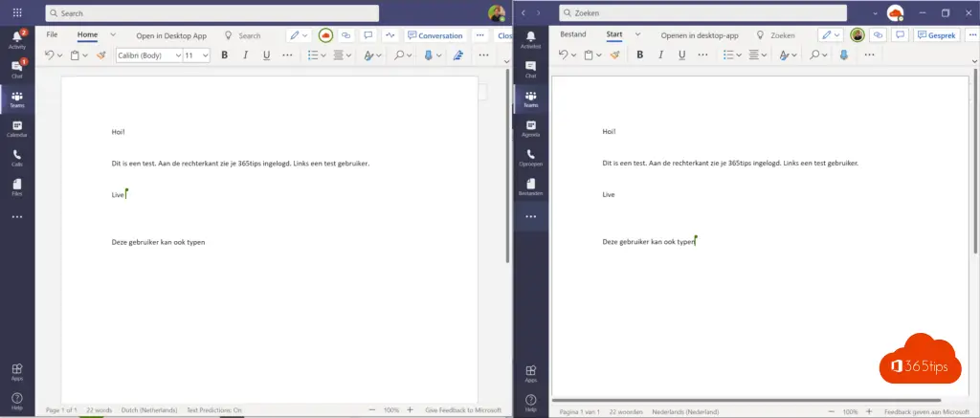This screenshot has width=980, height=418.
Task: Click Open in Desktop App
Action: (171, 35)
